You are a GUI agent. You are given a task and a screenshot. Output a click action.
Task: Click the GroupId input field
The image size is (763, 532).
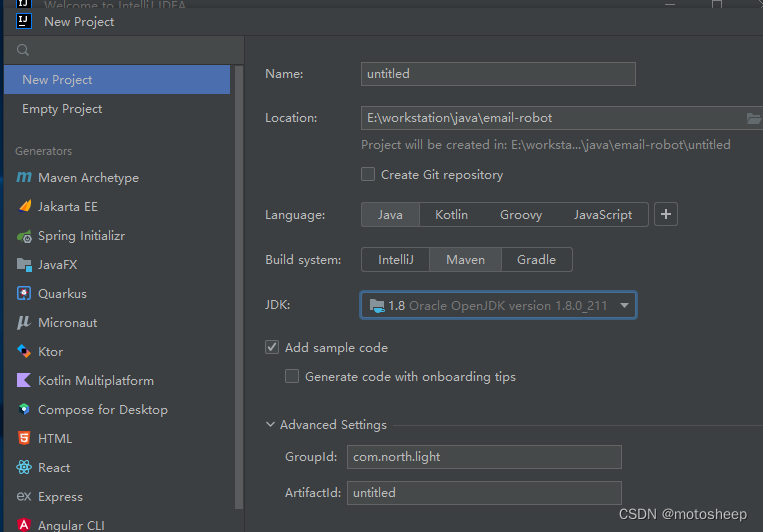pos(484,457)
